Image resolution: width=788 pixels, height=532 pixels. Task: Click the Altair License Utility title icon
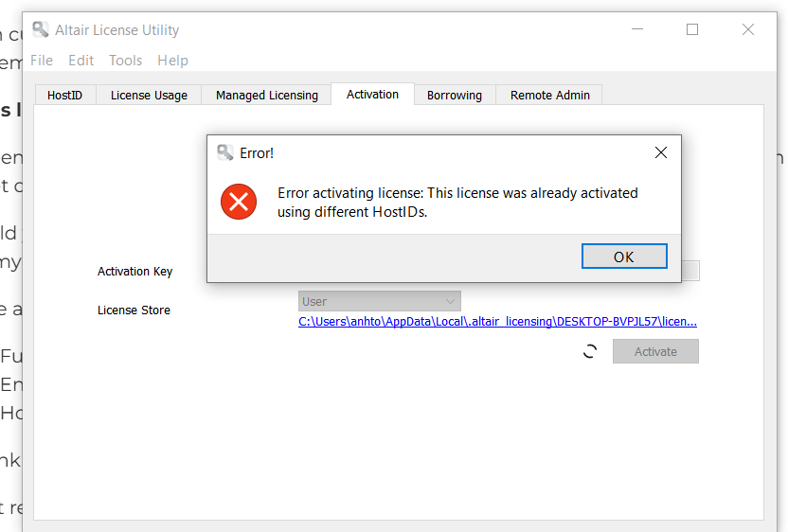pos(41,29)
